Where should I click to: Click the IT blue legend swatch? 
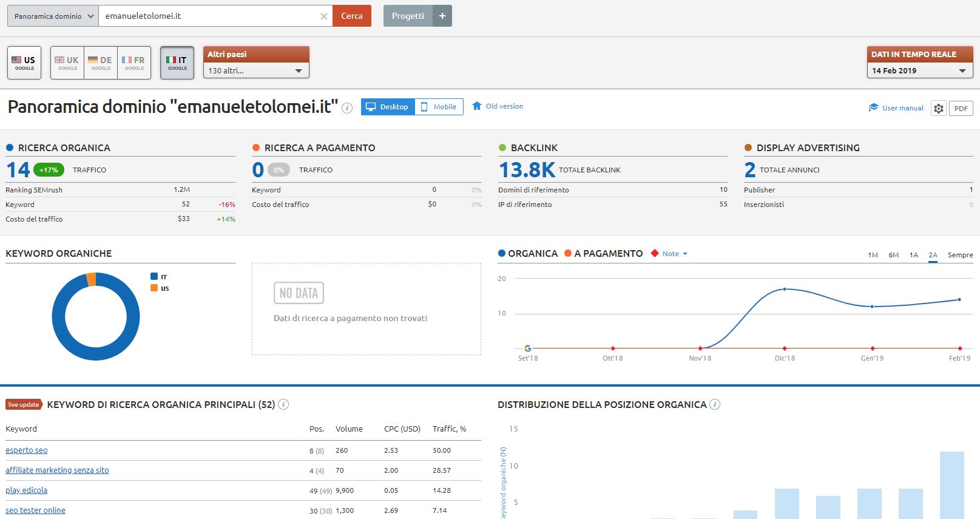click(x=154, y=276)
